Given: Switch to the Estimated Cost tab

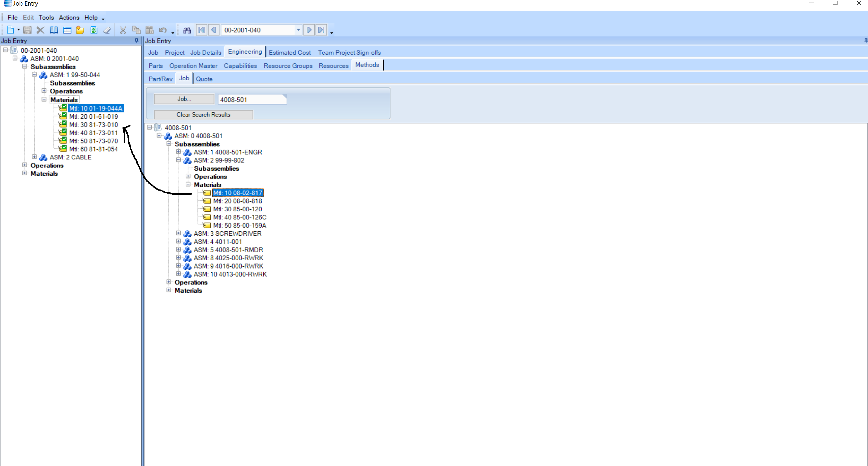Looking at the screenshot, I should [290, 53].
